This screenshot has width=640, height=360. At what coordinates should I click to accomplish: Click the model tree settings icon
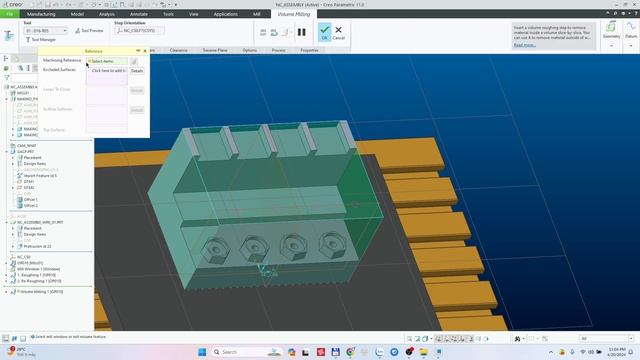[x=20, y=68]
